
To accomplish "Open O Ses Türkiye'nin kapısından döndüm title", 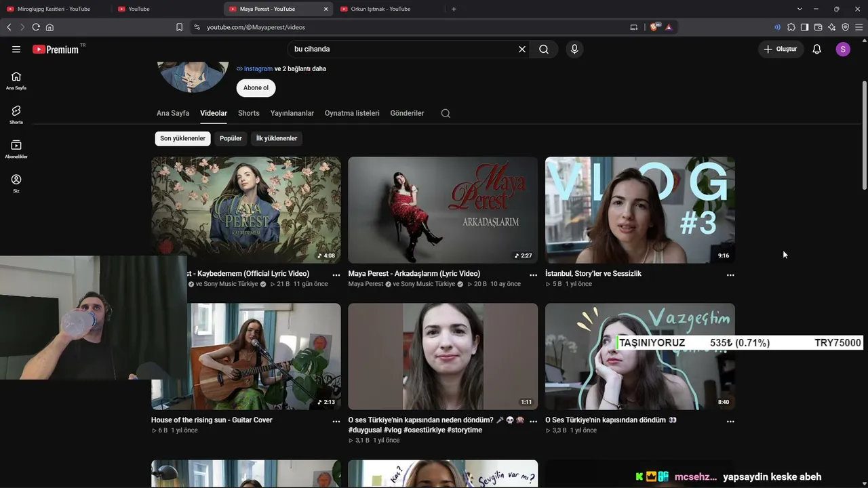I will (x=611, y=420).
